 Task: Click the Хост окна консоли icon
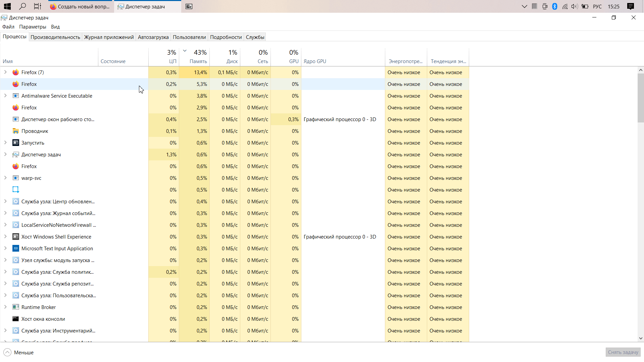pyautogui.click(x=15, y=319)
